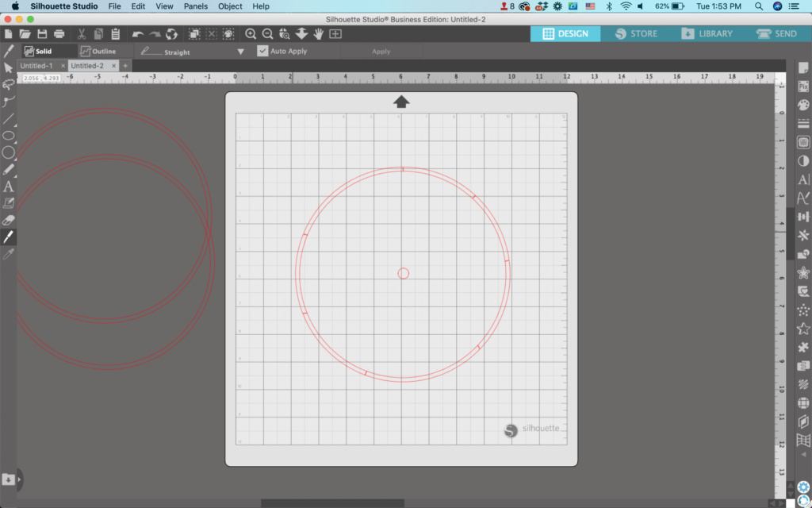Open the View menu
812x508 pixels.
[164, 6]
